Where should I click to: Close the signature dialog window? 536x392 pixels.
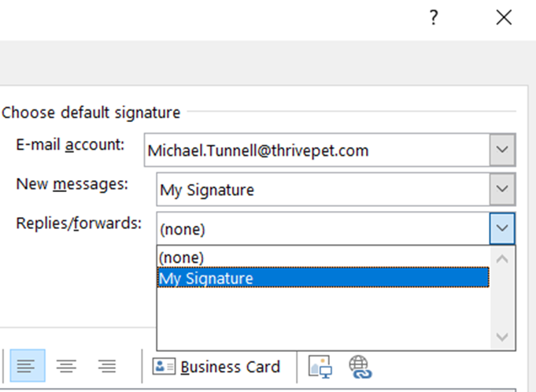click(504, 19)
